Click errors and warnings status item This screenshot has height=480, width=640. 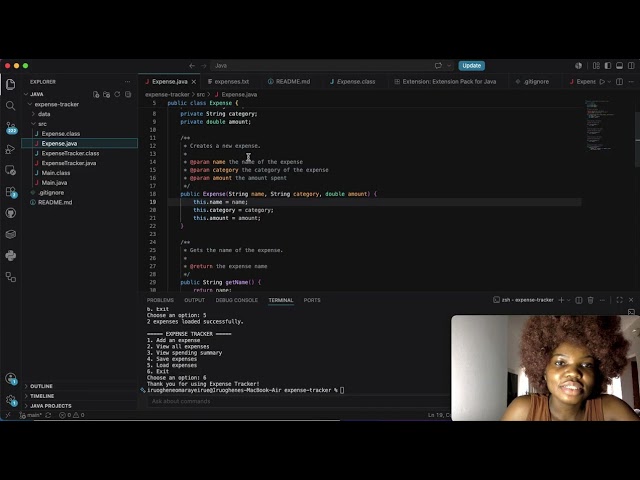[x=72, y=415]
